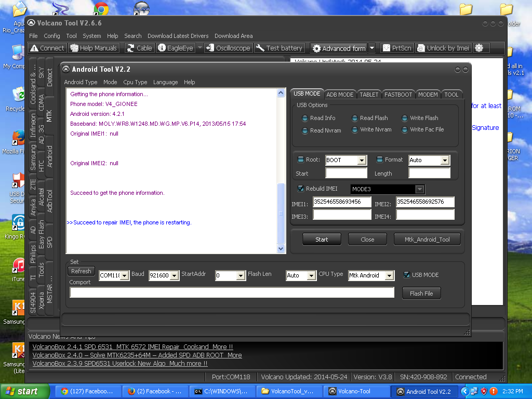This screenshot has height=399, width=532.
Task: Open the Cpu Type menu
Action: coord(135,82)
